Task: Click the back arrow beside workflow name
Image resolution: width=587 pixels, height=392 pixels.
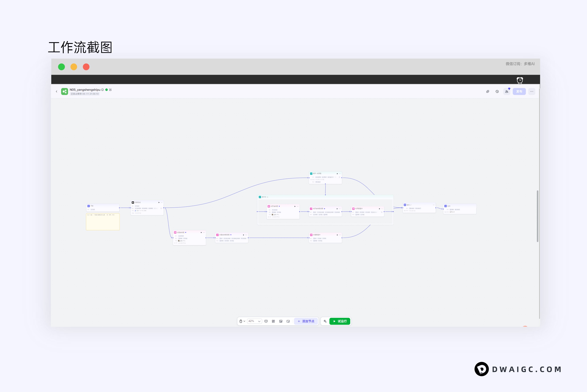Action: click(57, 91)
